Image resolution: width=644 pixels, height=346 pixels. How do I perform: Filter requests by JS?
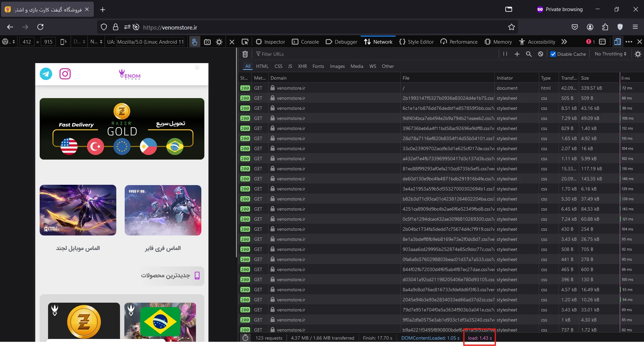[x=290, y=66]
